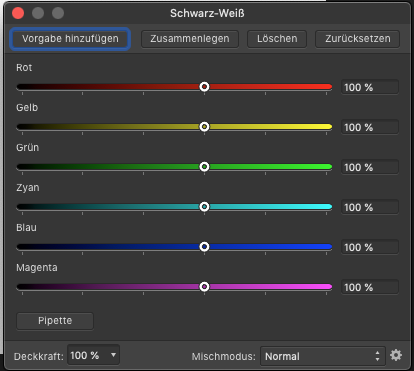This screenshot has width=414, height=371.
Task: Reset adjustments with Zurücksetzen
Action: tap(358, 39)
